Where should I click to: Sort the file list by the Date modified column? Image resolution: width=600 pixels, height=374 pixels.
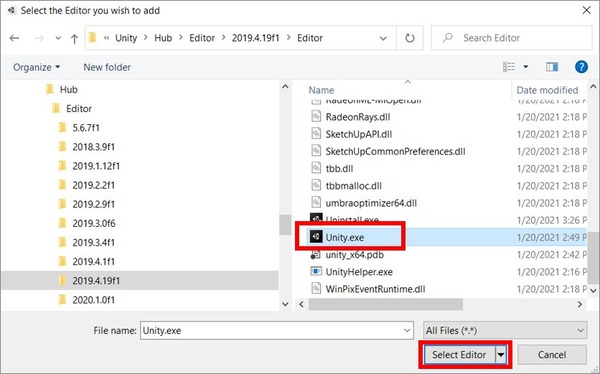(x=547, y=90)
